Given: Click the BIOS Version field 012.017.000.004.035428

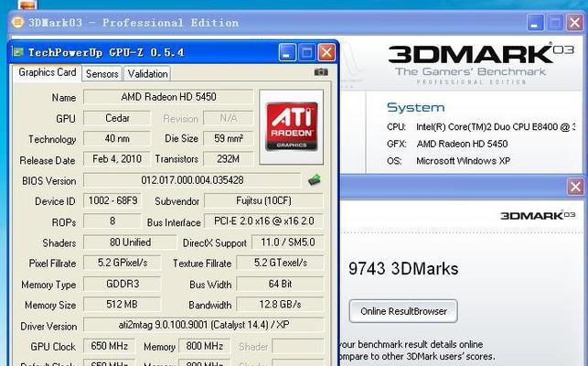Looking at the screenshot, I should [192, 180].
